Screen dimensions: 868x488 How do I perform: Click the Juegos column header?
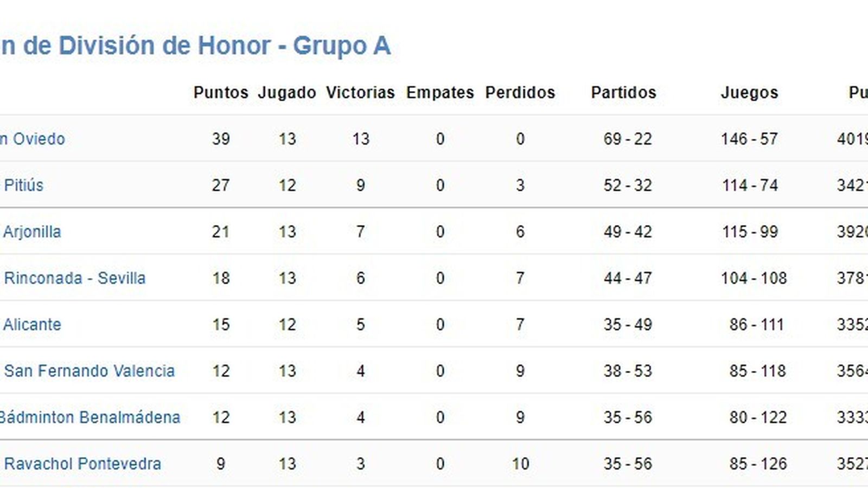pos(749,93)
